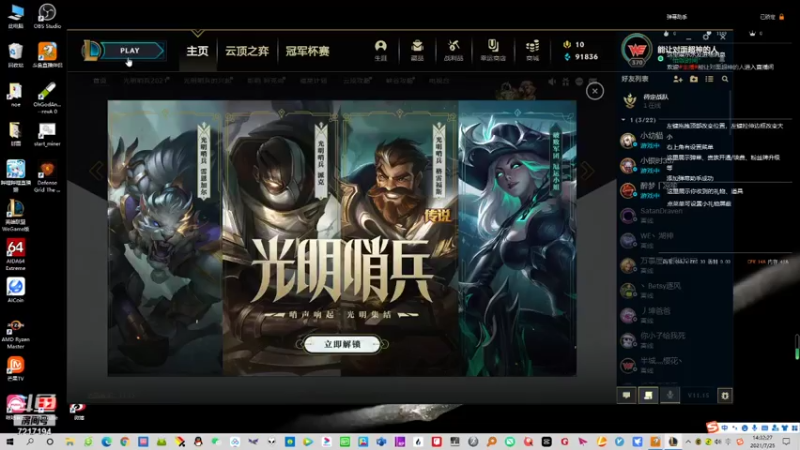Open the profile (生涯) icon
The height and width of the screenshot is (450, 800).
(x=381, y=50)
